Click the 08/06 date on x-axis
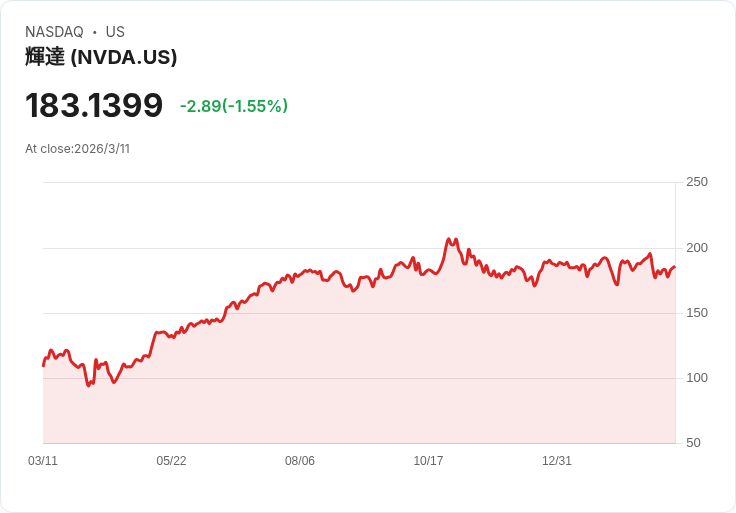This screenshot has width=736, height=513. (300, 461)
